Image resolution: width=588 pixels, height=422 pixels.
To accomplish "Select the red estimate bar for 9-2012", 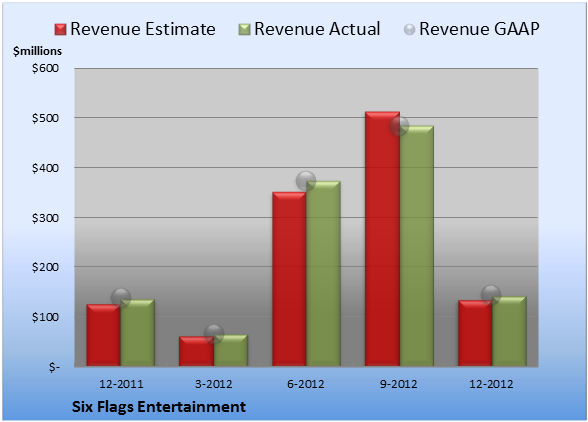I will pyautogui.click(x=382, y=239).
